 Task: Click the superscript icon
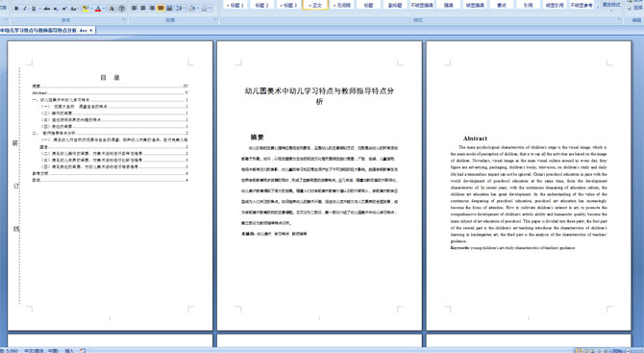(64, 9)
